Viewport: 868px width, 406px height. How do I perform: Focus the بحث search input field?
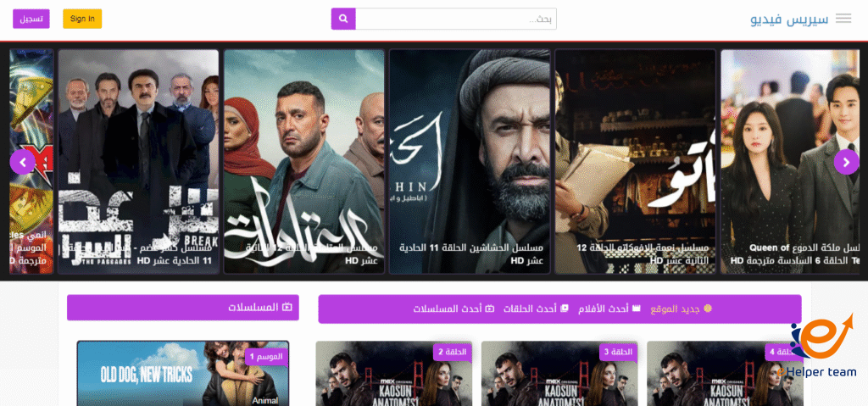tap(455, 19)
